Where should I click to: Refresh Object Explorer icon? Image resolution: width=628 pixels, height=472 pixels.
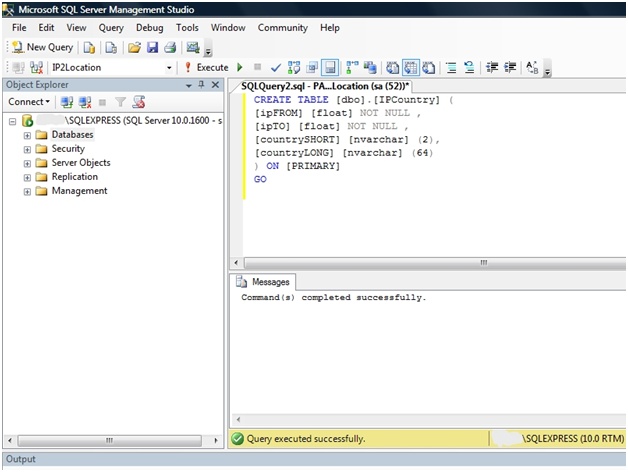[x=139, y=102]
